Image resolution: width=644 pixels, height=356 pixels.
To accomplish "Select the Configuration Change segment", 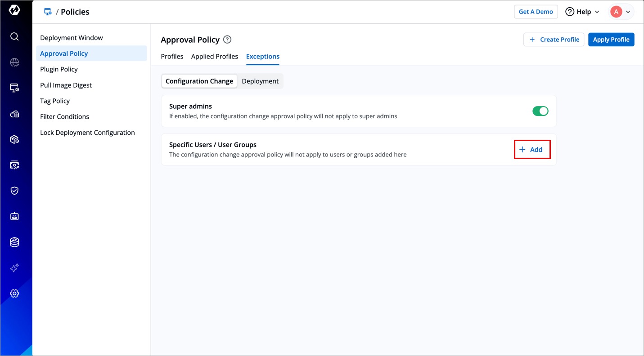I will coord(199,81).
